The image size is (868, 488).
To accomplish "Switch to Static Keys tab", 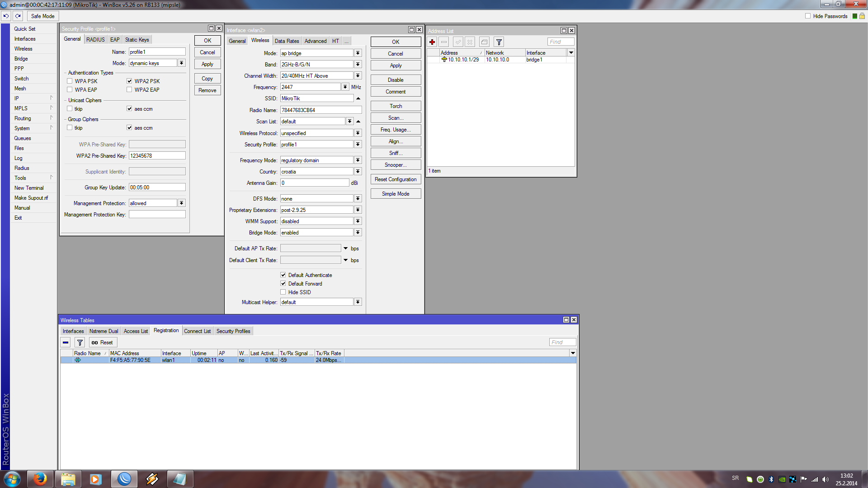I will click(x=137, y=40).
